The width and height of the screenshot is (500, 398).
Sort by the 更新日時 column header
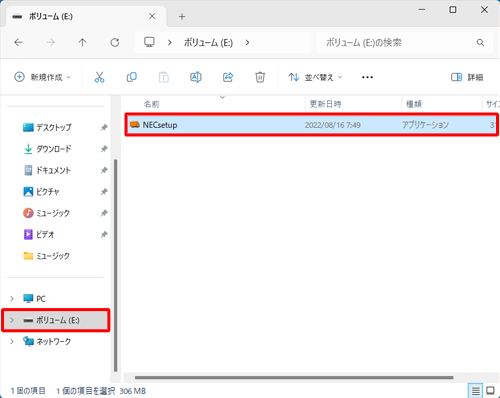pos(325,104)
